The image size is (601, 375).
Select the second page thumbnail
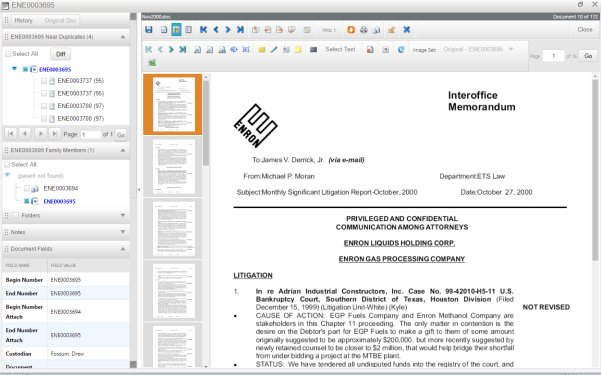pyautogui.click(x=172, y=167)
